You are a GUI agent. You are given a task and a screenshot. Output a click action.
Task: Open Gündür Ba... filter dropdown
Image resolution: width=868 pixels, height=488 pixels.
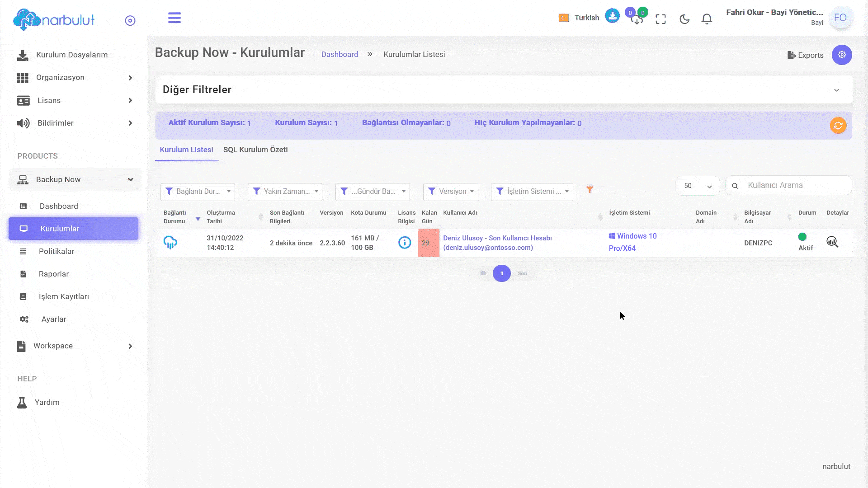373,192
